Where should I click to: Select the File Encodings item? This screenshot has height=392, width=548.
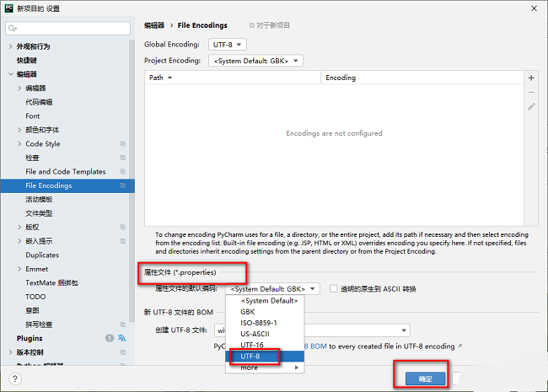click(x=67, y=185)
